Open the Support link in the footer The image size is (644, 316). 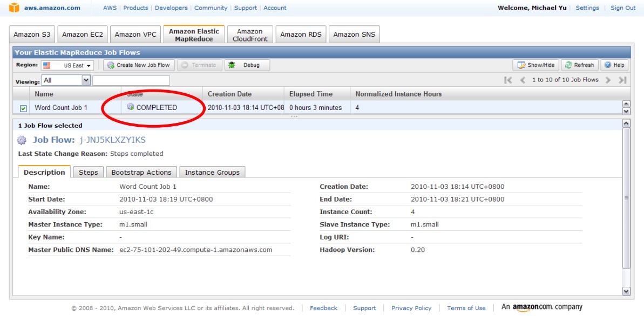pyautogui.click(x=364, y=308)
